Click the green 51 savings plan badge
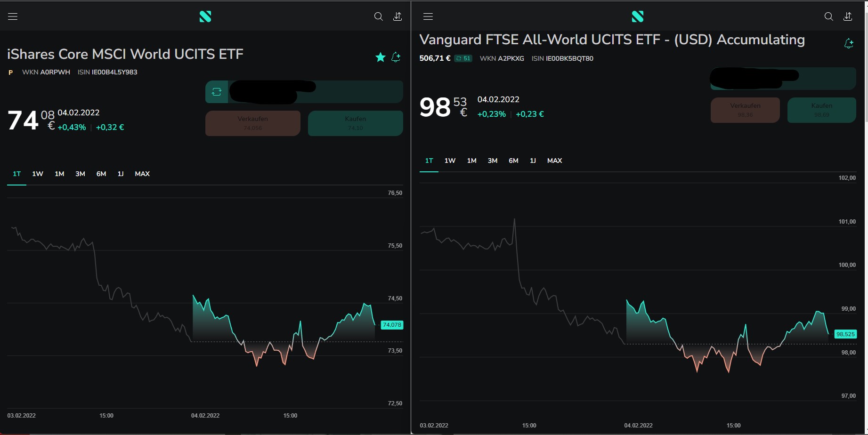This screenshot has width=868, height=435. (463, 58)
